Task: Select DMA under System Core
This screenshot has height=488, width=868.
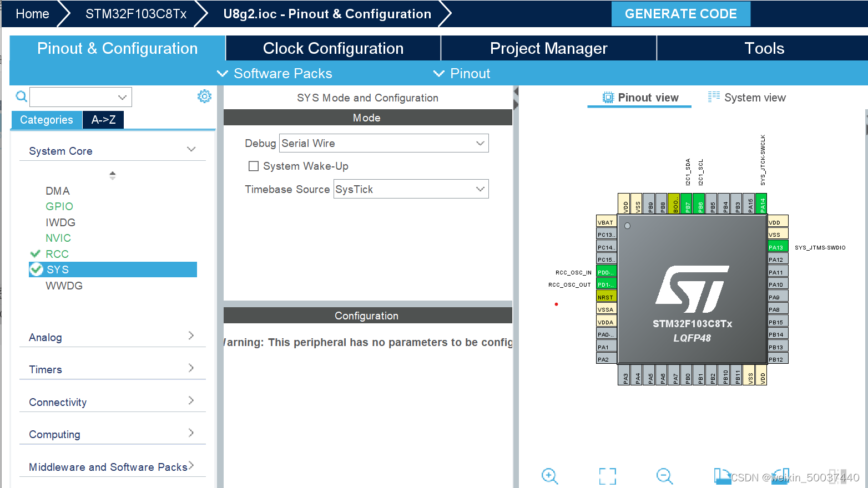Action: pos(58,191)
